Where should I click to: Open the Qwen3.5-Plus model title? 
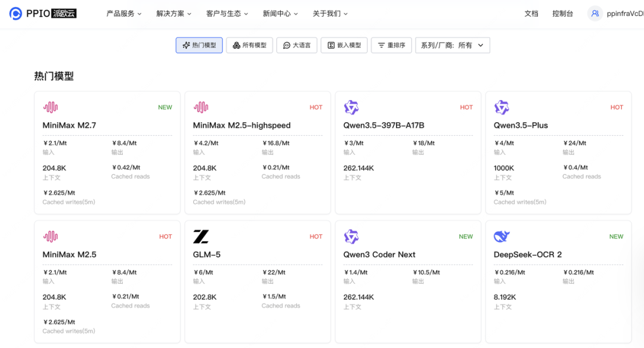(521, 125)
